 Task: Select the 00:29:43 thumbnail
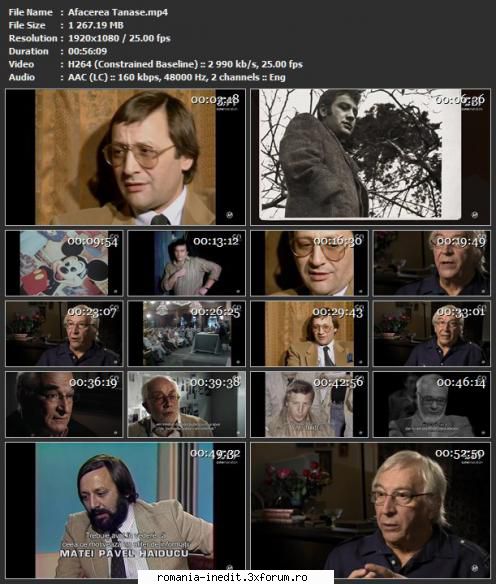tap(309, 334)
